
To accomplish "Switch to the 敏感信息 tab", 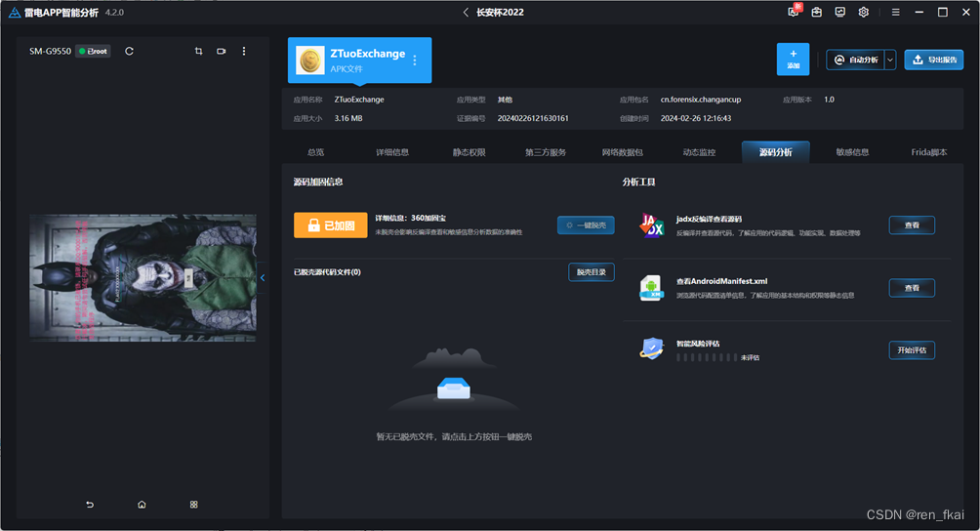I will pos(852,152).
